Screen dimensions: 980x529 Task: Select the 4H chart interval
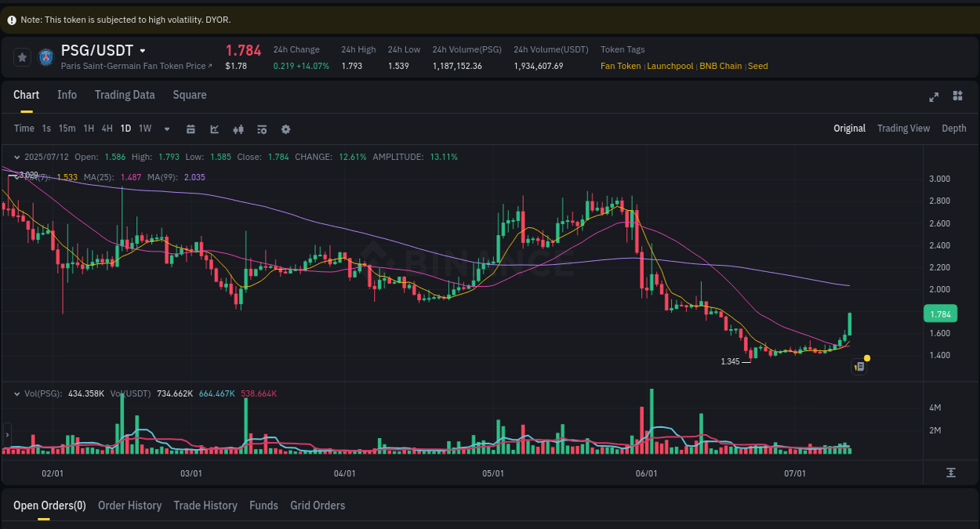pyautogui.click(x=107, y=128)
